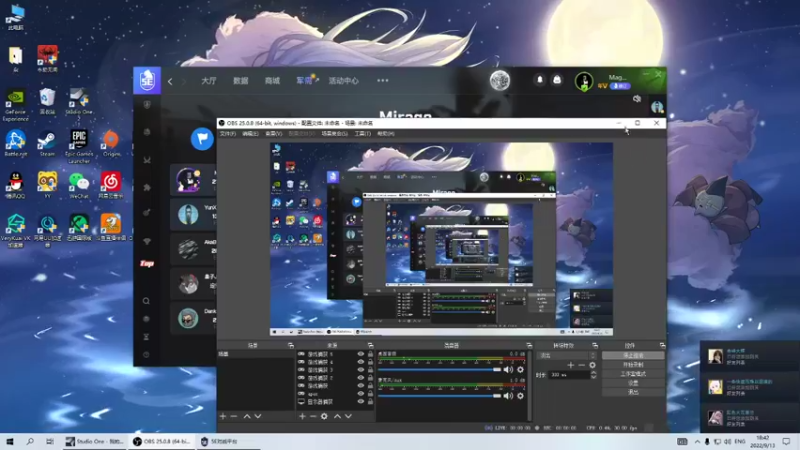Image resolution: width=800 pixels, height=450 pixels.
Task: Open the OBS Tools menu
Action: click(363, 134)
